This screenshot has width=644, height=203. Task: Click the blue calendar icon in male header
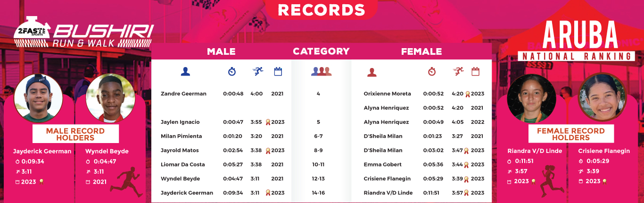click(278, 72)
